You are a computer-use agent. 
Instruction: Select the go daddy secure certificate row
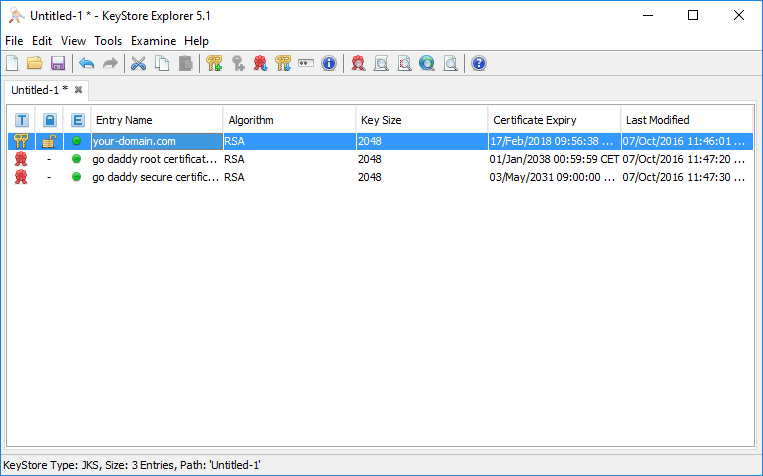click(x=154, y=177)
